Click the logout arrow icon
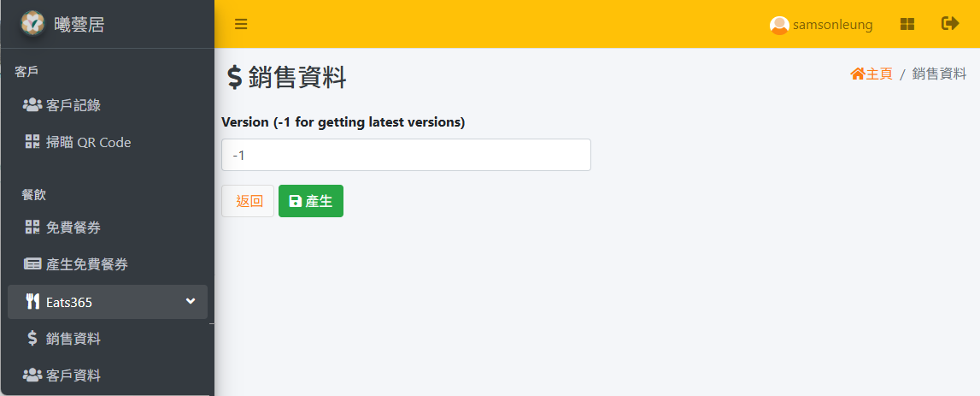 point(950,24)
